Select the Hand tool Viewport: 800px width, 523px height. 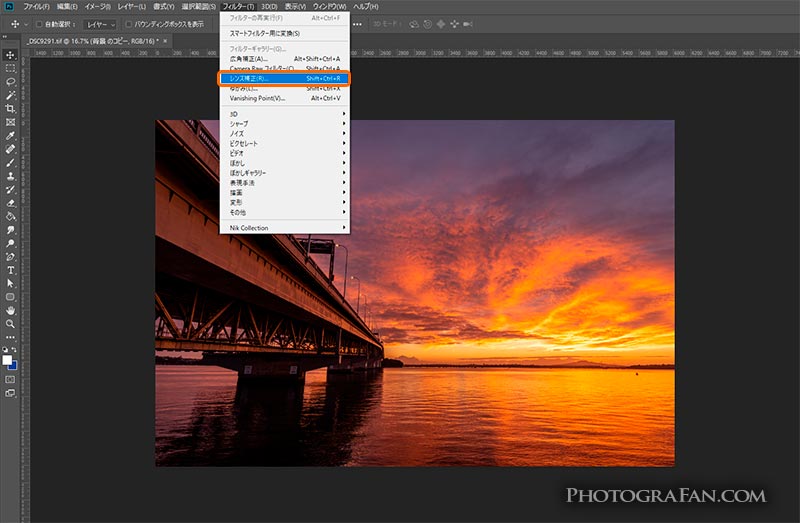[x=10, y=310]
